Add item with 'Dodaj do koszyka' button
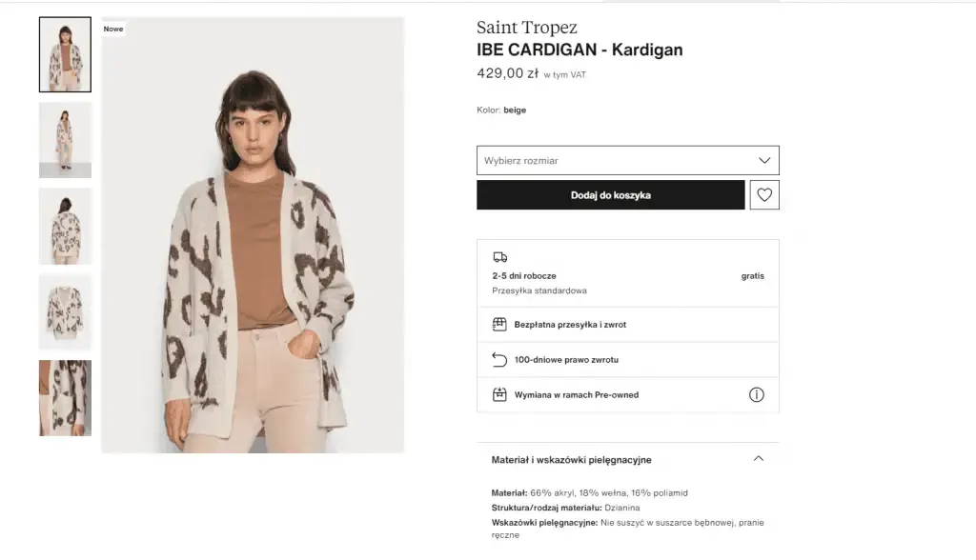 [x=610, y=195]
